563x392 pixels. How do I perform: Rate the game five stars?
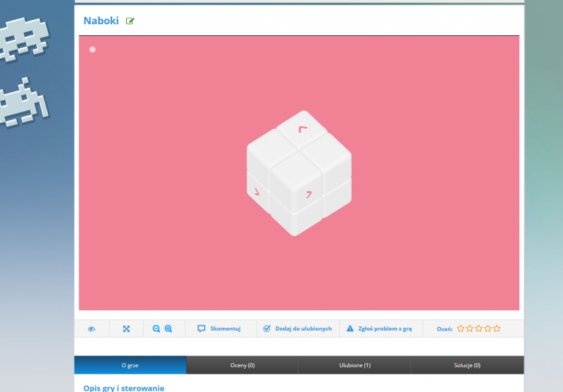[497, 329]
